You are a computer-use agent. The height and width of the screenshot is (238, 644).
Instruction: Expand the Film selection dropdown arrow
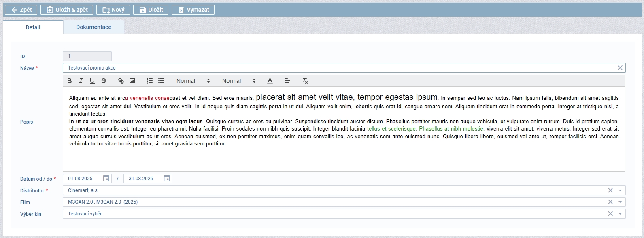[x=620, y=202]
